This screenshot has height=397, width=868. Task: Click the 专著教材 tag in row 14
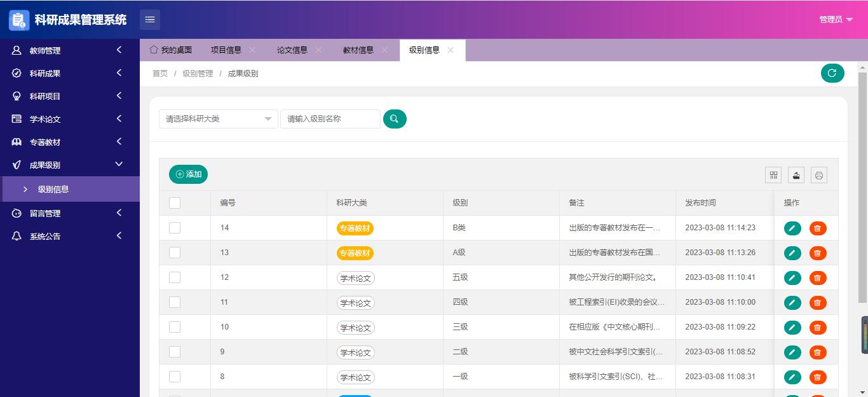tap(355, 228)
